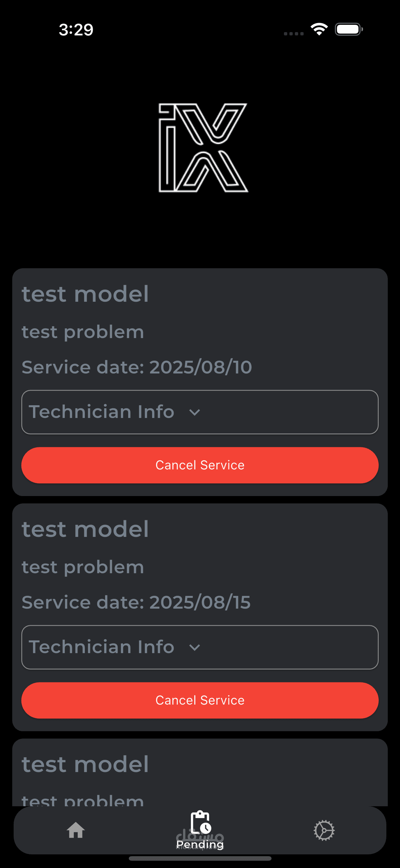Select the Pending tab label
The width and height of the screenshot is (400, 868).
(x=200, y=844)
